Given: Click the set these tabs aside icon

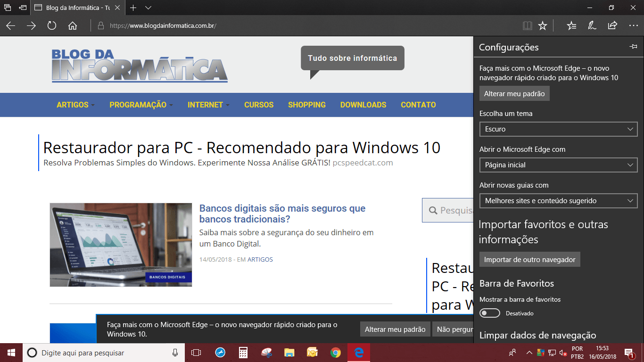Looking at the screenshot, I should pyautogui.click(x=23, y=8).
